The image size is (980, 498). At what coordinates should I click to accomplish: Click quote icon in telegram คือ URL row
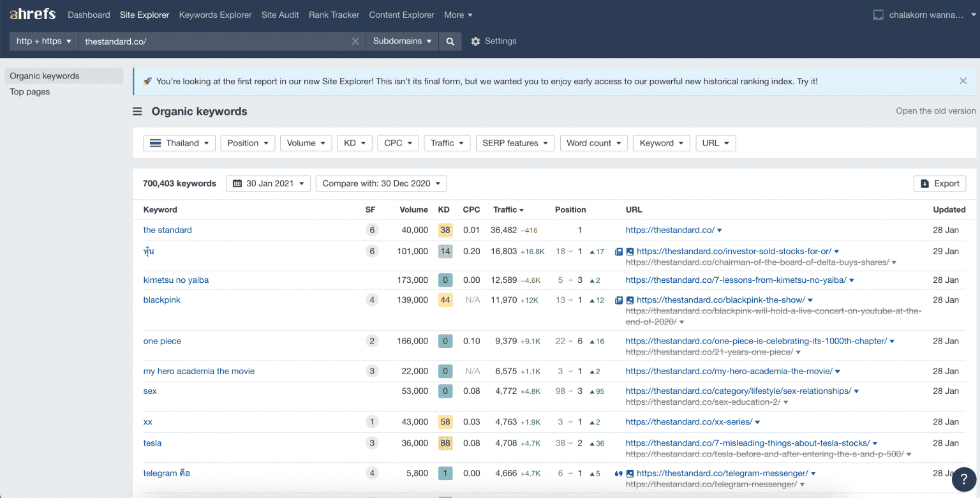[618, 474]
